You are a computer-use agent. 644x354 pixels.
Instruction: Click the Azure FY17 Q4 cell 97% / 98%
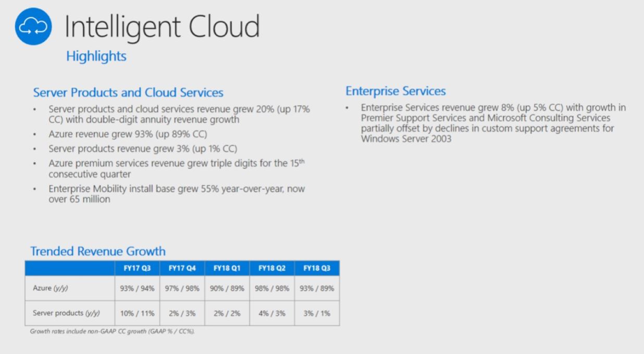tap(181, 288)
